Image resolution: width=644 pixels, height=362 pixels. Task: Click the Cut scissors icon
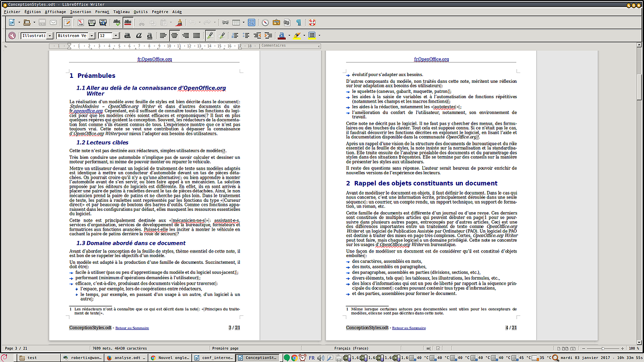point(141,22)
